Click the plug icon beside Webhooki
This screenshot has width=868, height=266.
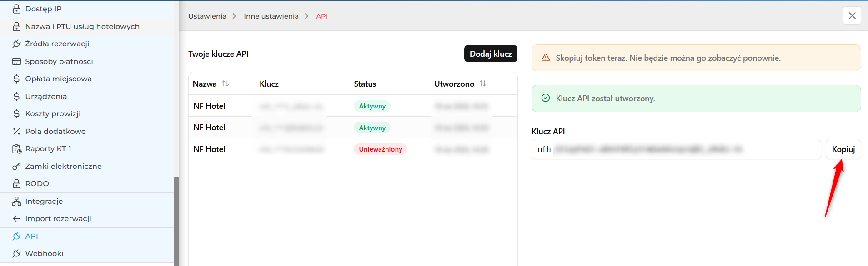[x=16, y=253]
